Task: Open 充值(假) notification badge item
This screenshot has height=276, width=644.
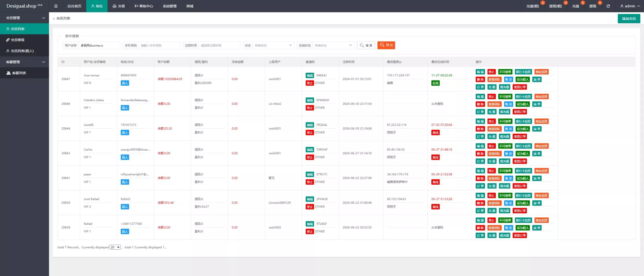Action: 533,6
